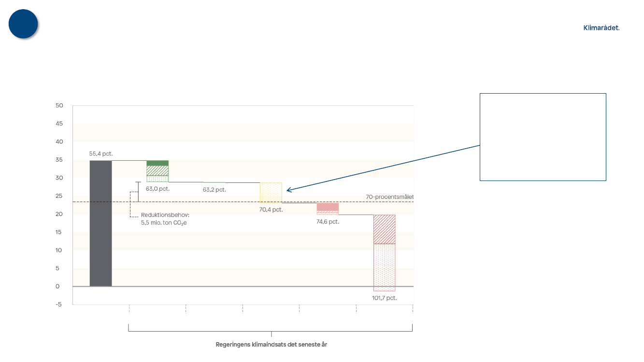Select the 63,0 pct. data label
Screen dimensions: 644x362
click(157, 189)
